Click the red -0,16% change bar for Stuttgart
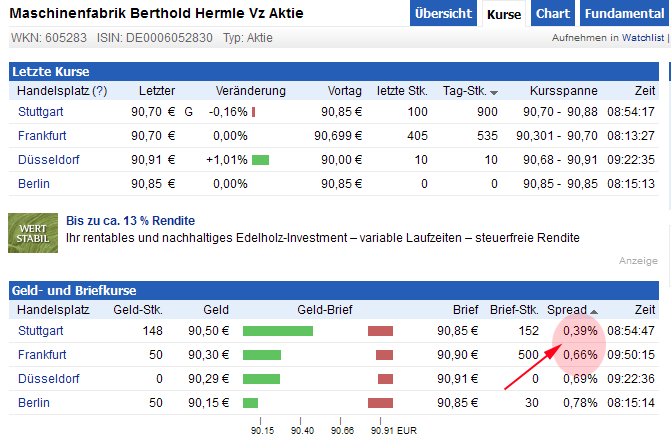Viewport: 671px width, 434px height. pyautogui.click(x=254, y=112)
